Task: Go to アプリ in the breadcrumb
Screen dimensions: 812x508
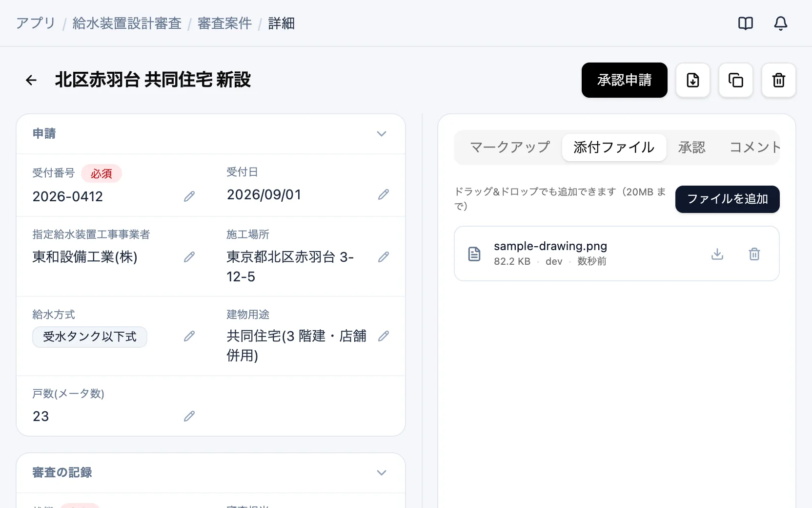Action: 36,23
